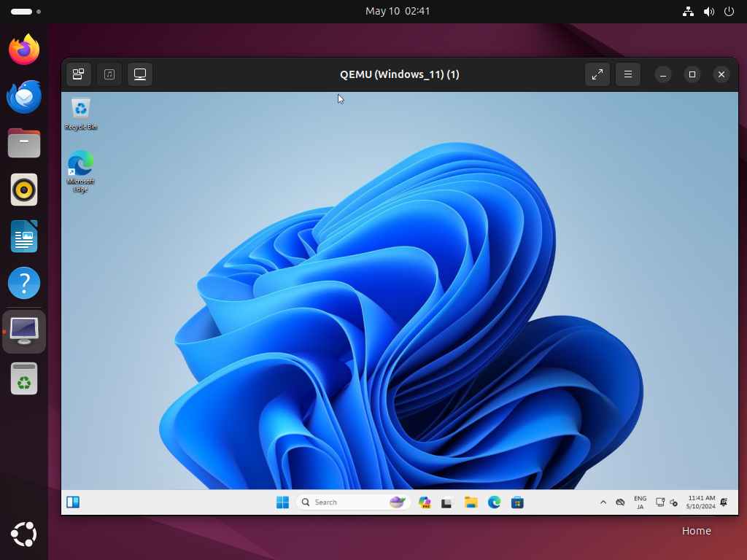The height and width of the screenshot is (560, 747).
Task: Open the QEMU hamburger menu
Action: 628,74
